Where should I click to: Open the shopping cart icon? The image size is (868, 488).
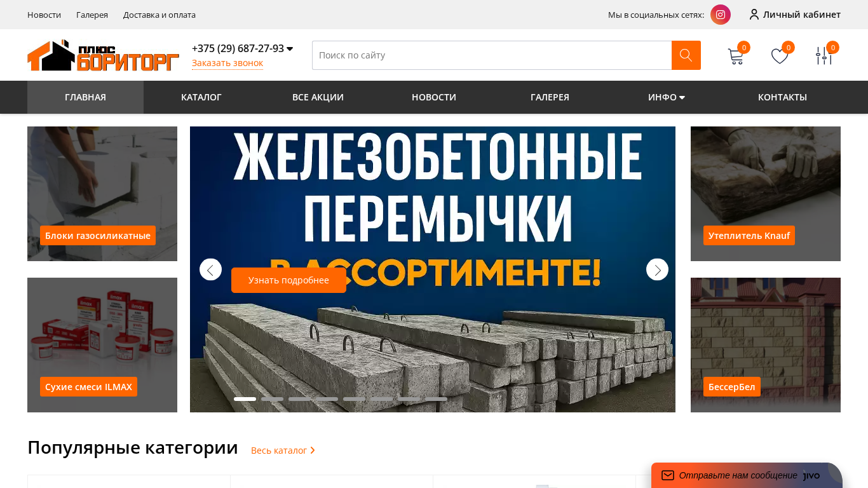tap(736, 57)
